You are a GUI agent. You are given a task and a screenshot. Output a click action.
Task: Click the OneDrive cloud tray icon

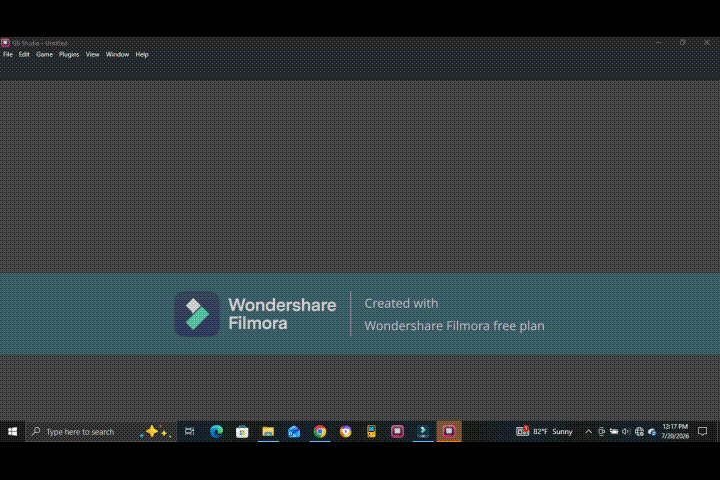pos(652,431)
